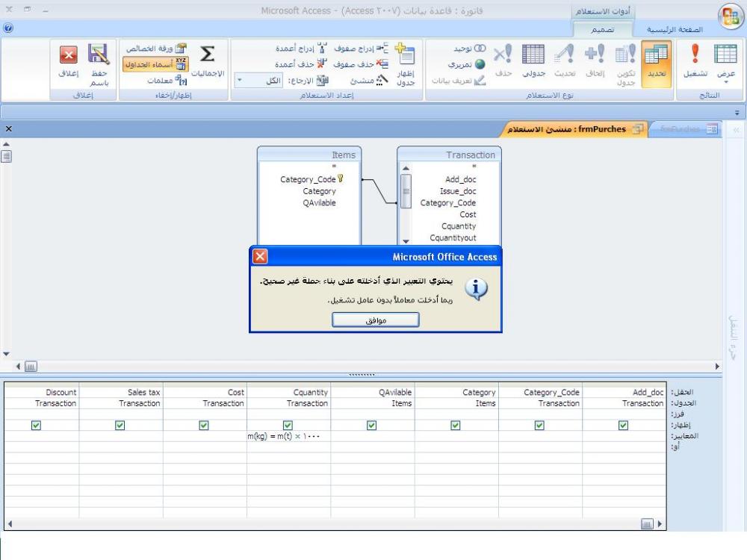Toggle Table Names (أسماء الجداول)
Image resolution: width=747 pixels, height=560 pixels.
(156, 63)
